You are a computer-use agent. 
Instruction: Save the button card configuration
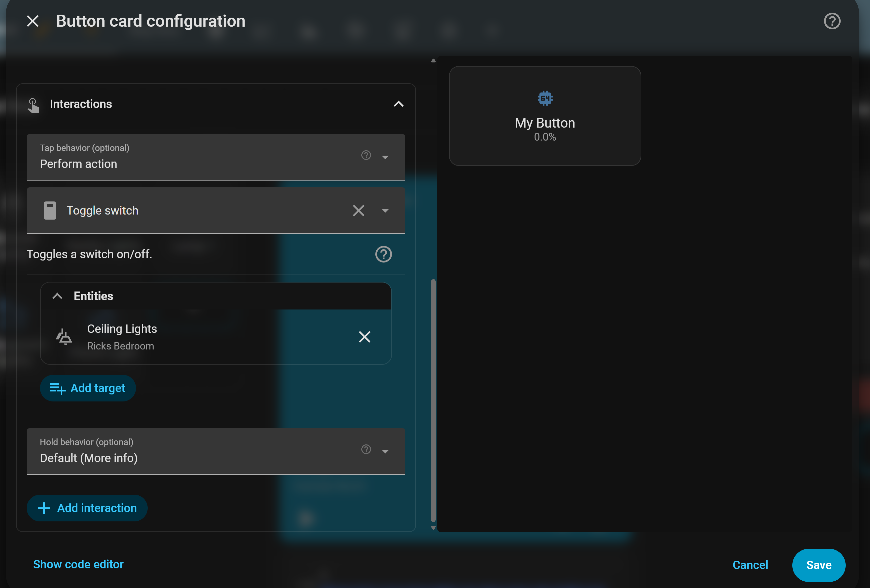(818, 565)
